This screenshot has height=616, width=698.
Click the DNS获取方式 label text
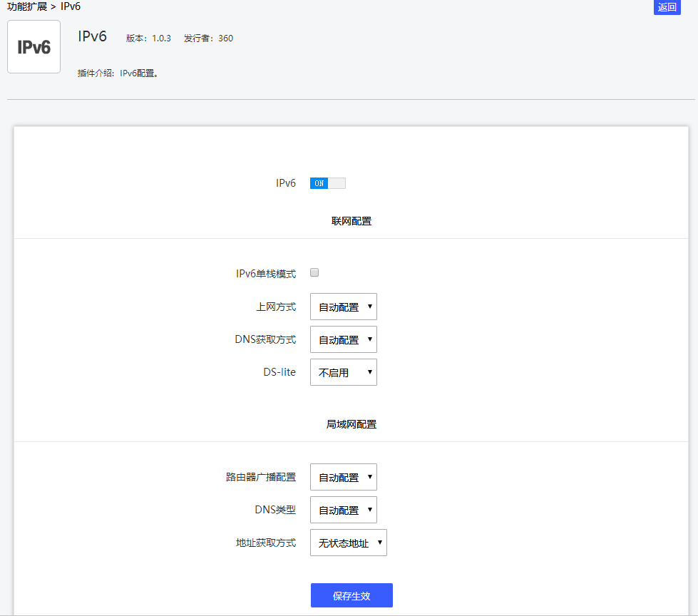click(x=265, y=339)
